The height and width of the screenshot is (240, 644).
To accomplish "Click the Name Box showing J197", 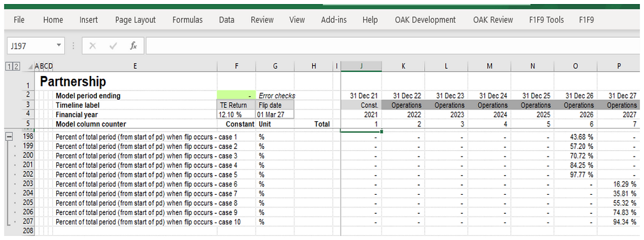I will (x=29, y=46).
